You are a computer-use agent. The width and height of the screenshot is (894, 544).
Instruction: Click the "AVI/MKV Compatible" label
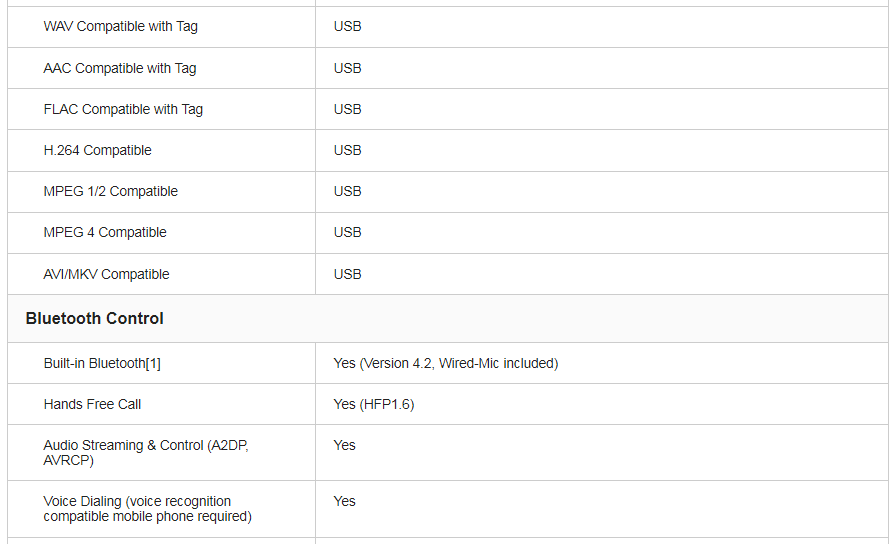106,274
